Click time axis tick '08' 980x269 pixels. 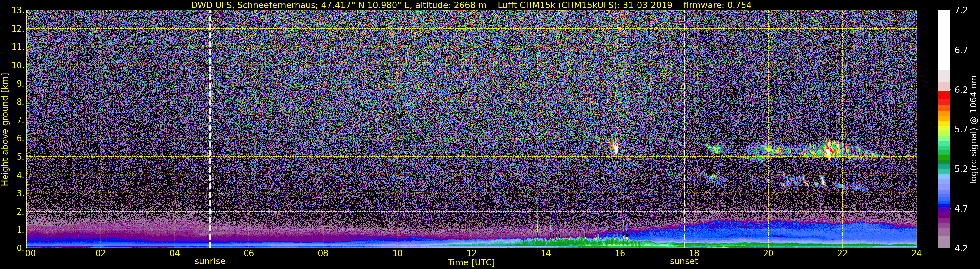click(x=323, y=253)
